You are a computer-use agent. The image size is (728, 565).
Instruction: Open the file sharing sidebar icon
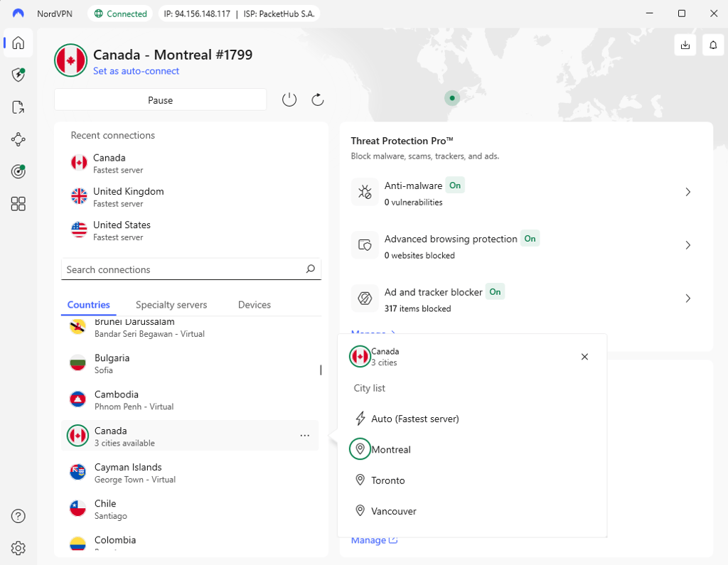coord(18,107)
